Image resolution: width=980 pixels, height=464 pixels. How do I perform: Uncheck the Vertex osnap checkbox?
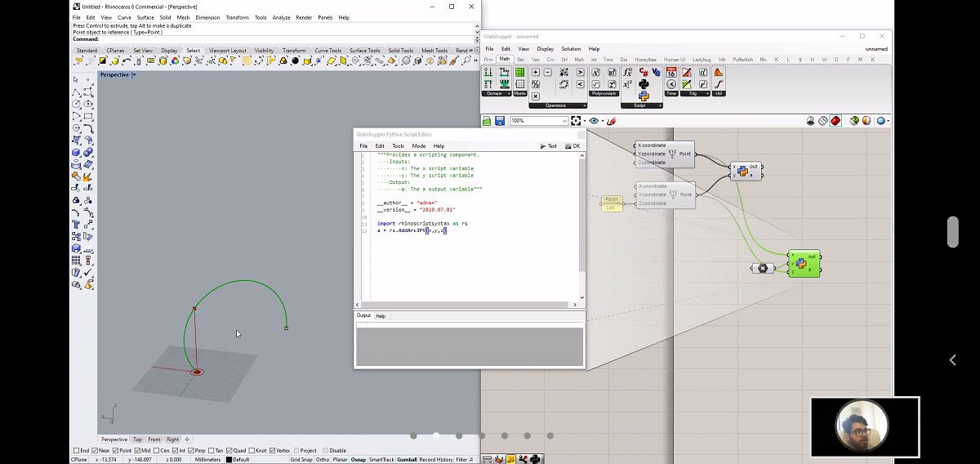click(273, 450)
